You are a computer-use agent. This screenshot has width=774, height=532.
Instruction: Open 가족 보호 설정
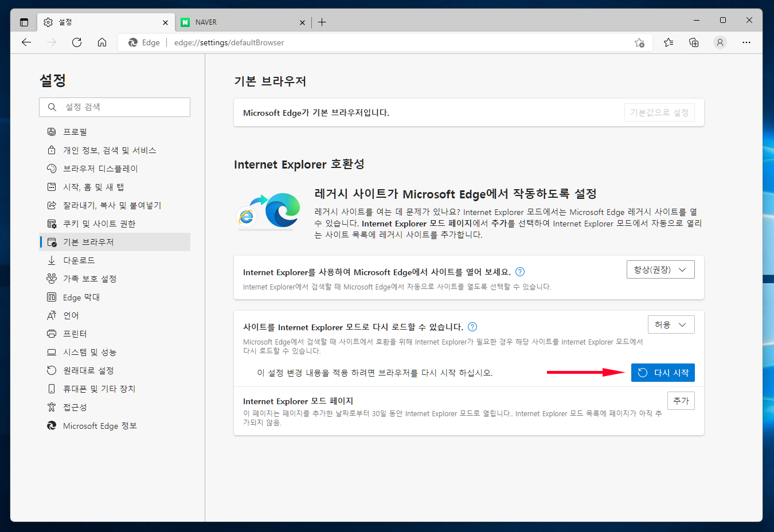tap(115, 279)
